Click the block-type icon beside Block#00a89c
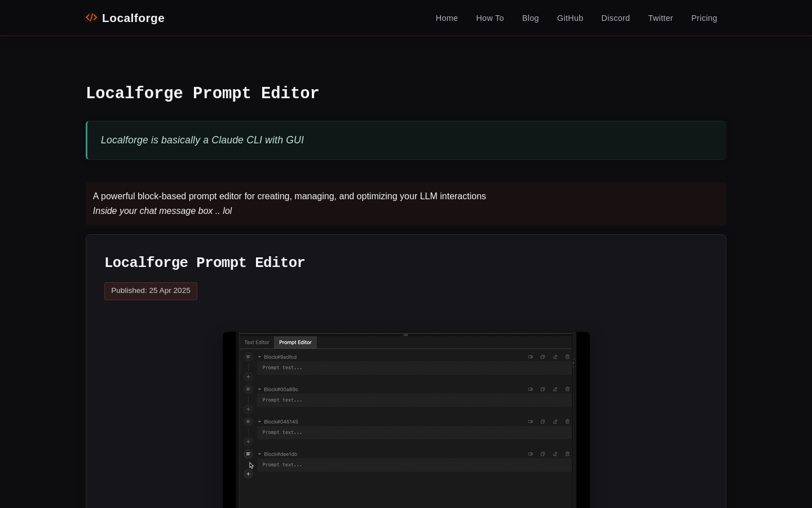 coord(248,389)
